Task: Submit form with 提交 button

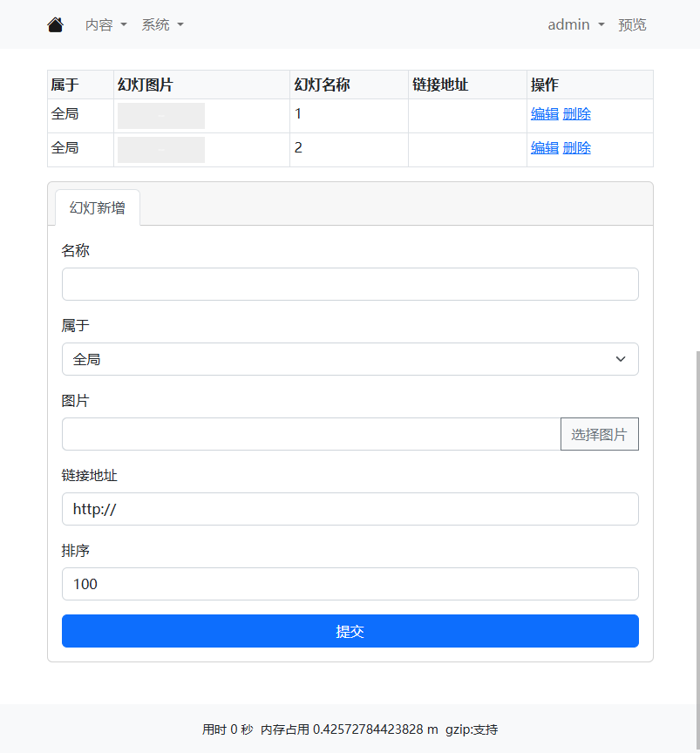Action: click(x=350, y=631)
